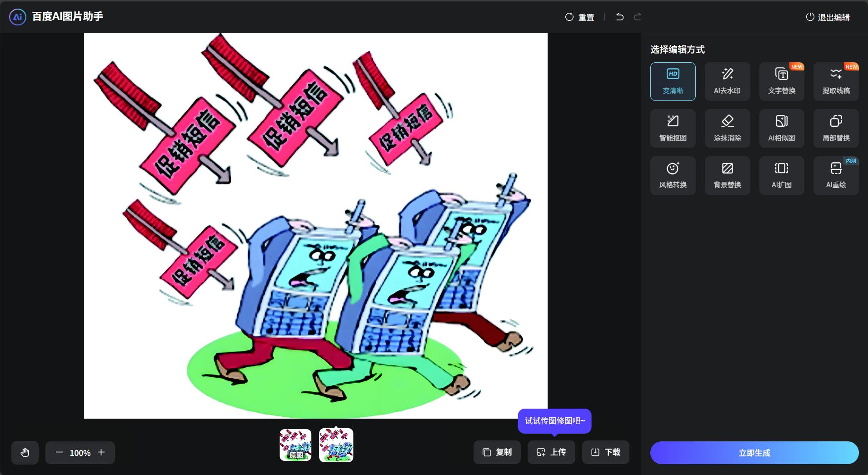The width and height of the screenshot is (868, 475).
Task: Open the AI相似图 similar image tool
Action: [x=782, y=128]
